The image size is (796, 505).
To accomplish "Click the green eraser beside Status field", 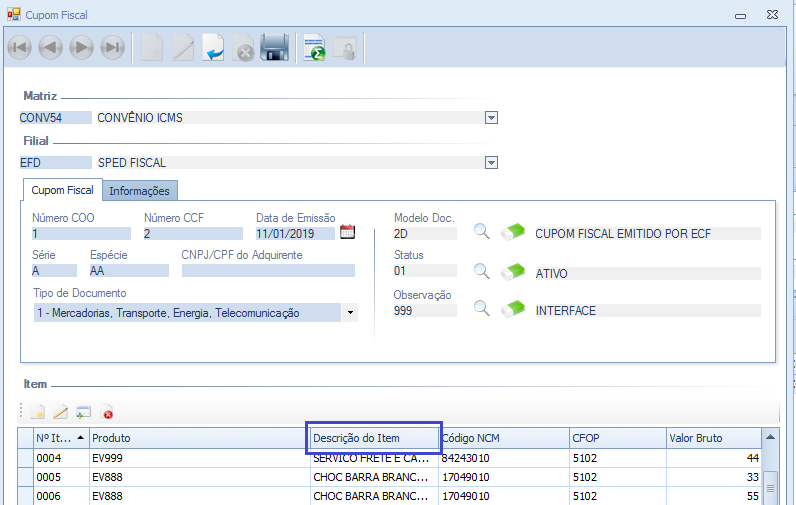I will click(513, 271).
